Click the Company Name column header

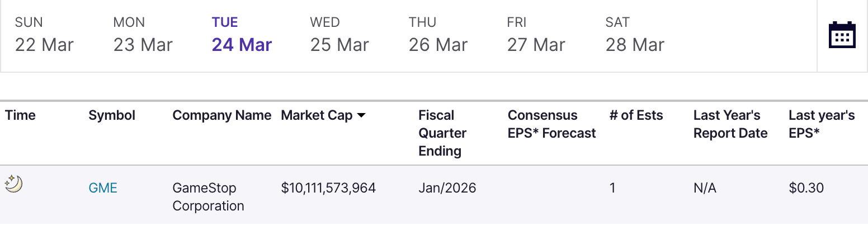221,116
